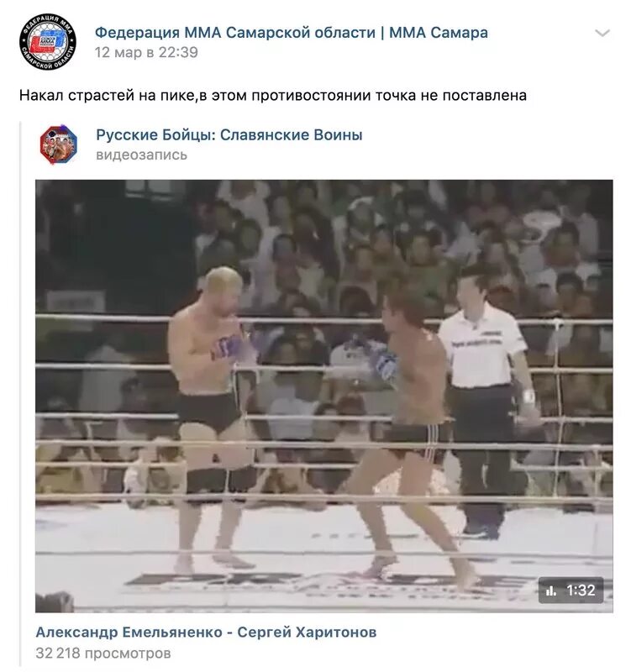Viewport: 631px width, 672px height.
Task: Click the post text Накал страстей на пике
Action: [107, 95]
